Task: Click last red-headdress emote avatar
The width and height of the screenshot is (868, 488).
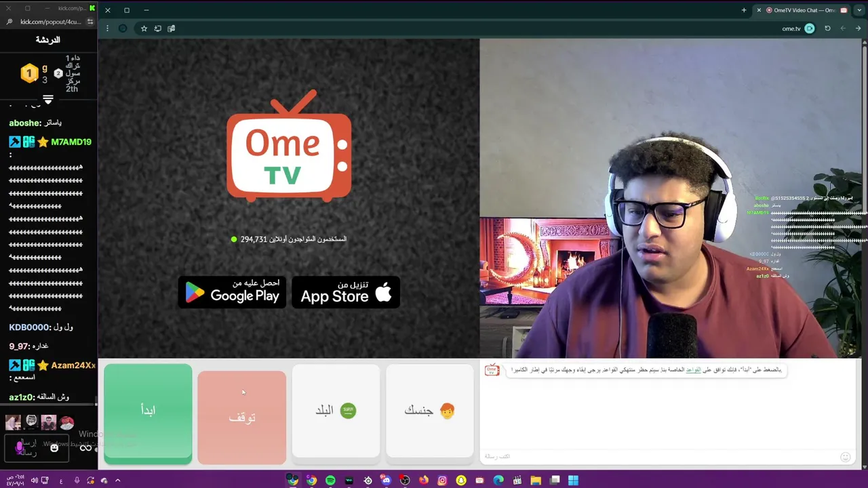Action: [66, 422]
